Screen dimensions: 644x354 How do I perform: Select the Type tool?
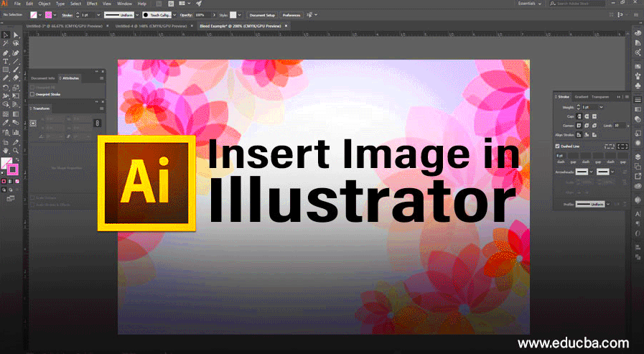click(x=5, y=61)
